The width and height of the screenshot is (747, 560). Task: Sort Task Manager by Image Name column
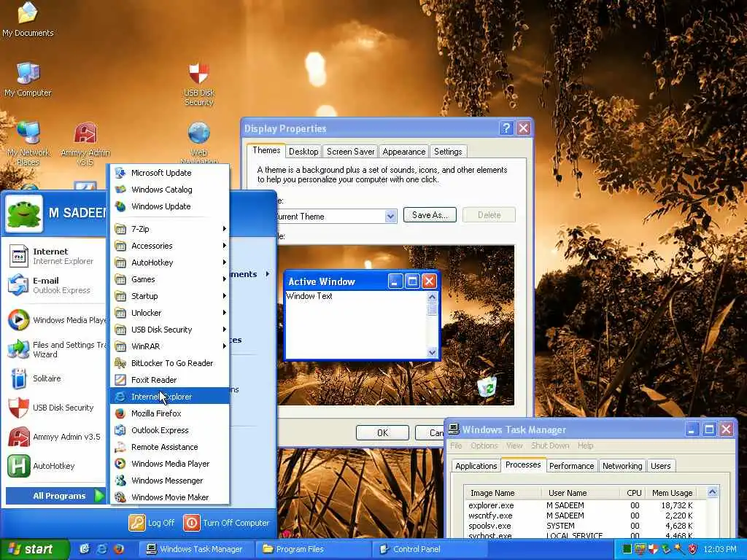(x=503, y=493)
